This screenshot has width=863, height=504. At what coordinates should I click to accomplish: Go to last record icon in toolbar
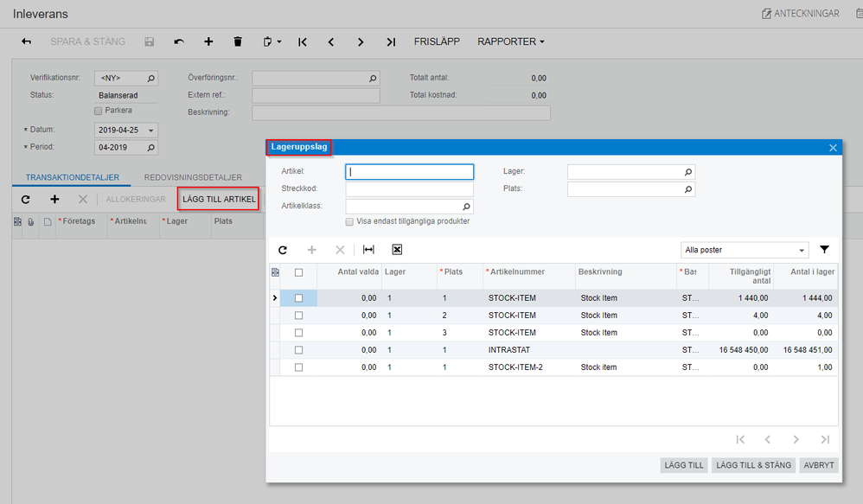[x=391, y=41]
